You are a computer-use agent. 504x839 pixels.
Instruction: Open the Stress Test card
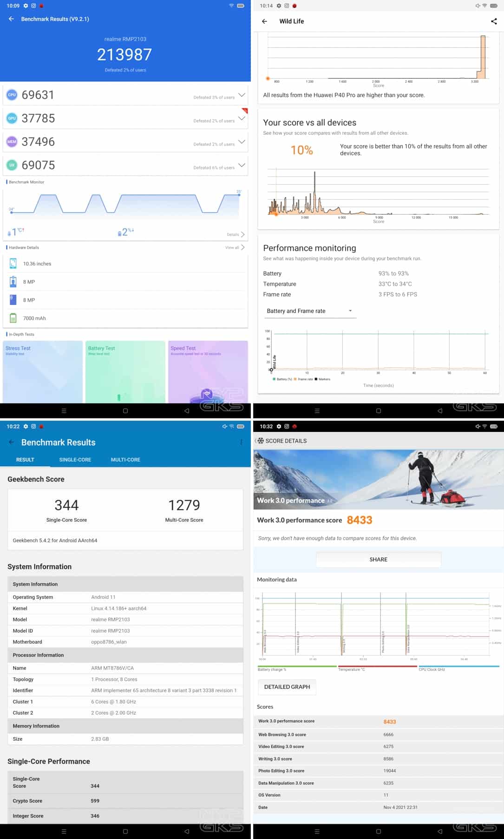pyautogui.click(x=43, y=371)
